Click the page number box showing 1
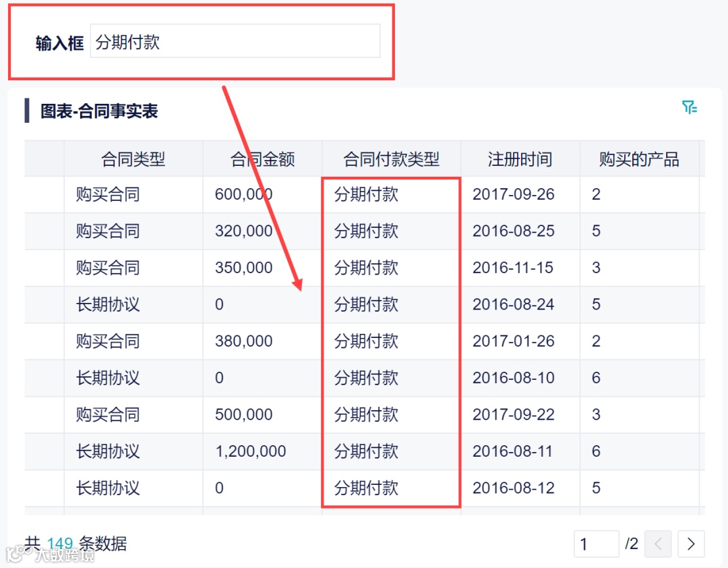 pos(596,544)
